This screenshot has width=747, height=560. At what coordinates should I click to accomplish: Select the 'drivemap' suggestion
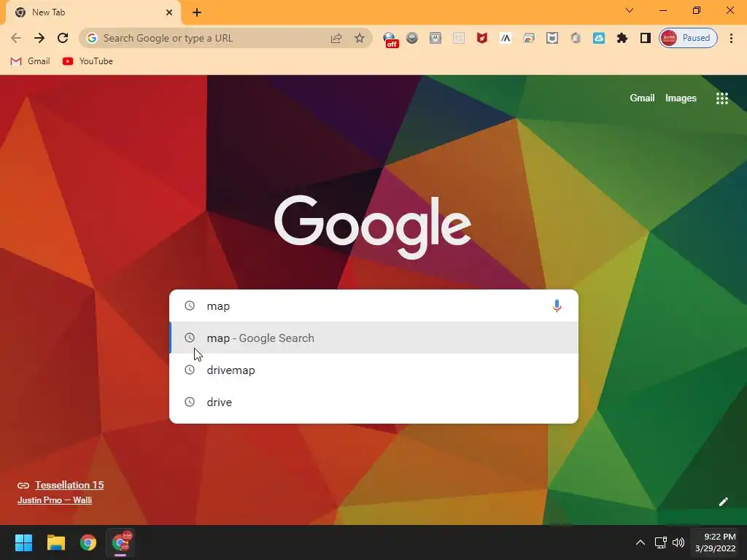(374, 370)
